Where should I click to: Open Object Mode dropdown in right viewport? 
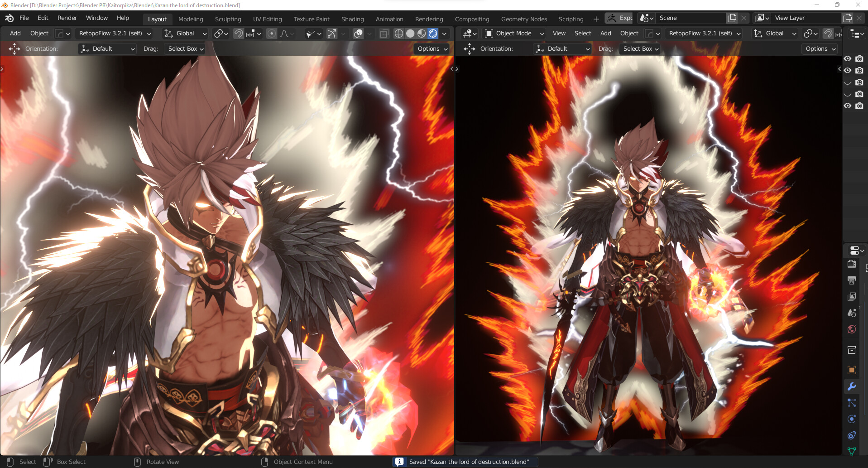[513, 34]
